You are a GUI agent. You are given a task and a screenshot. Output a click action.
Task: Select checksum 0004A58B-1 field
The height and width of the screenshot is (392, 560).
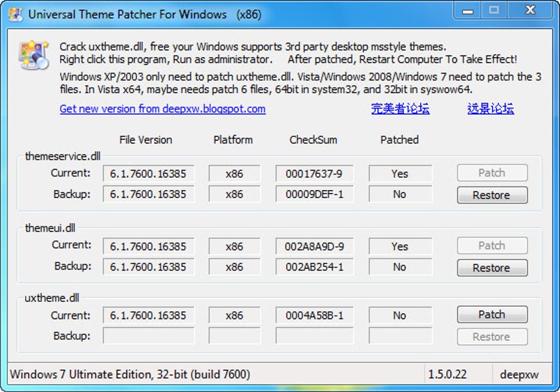tap(315, 315)
